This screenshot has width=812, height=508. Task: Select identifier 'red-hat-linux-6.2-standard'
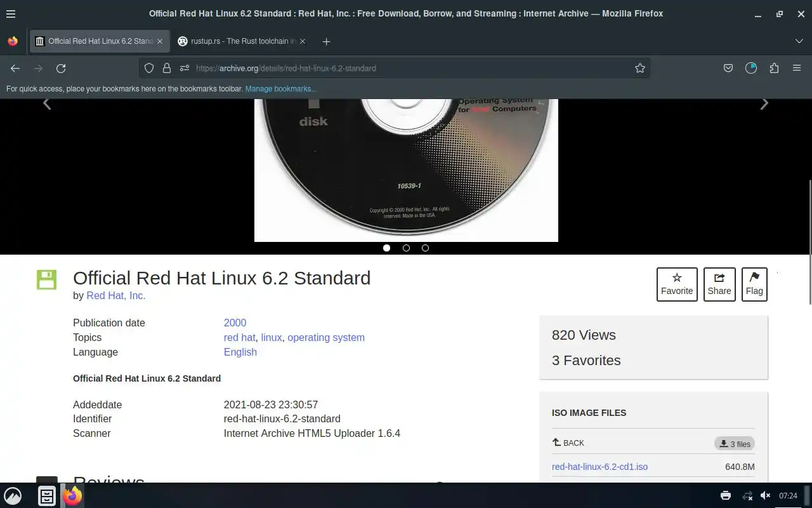pyautogui.click(x=282, y=418)
